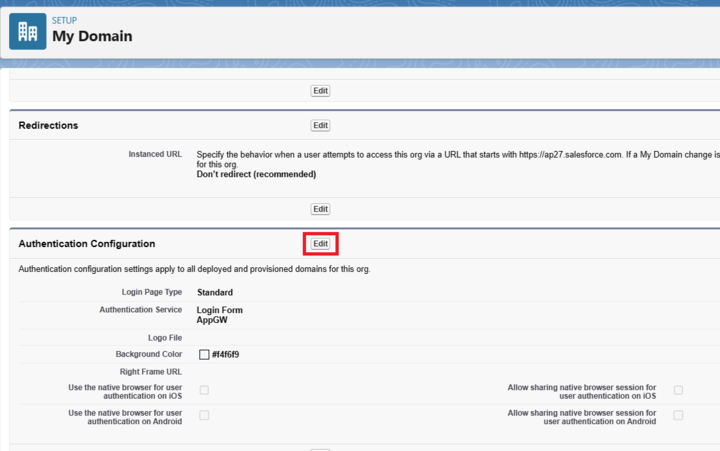Click the #f4f6f9 color hex value
Viewport: 720px width, 451px height.
point(225,354)
